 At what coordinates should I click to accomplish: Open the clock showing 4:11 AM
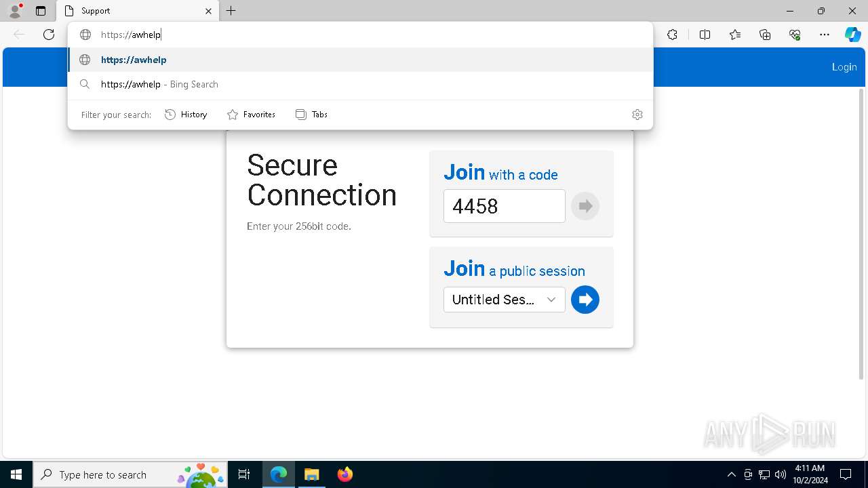tap(810, 474)
